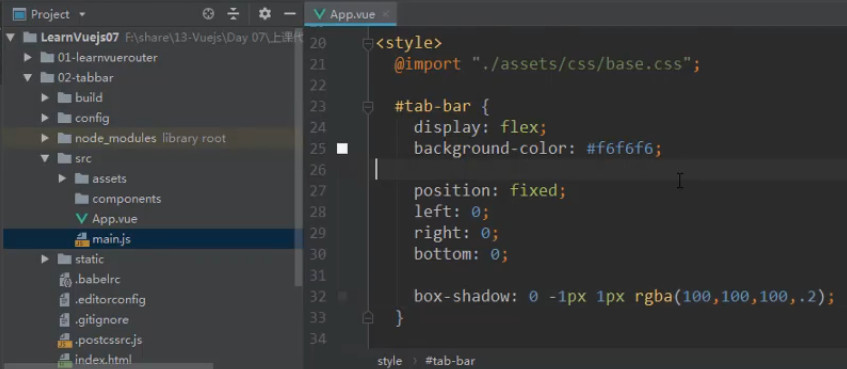Select index.html in the project tree
The image size is (847, 369).
(103, 359)
